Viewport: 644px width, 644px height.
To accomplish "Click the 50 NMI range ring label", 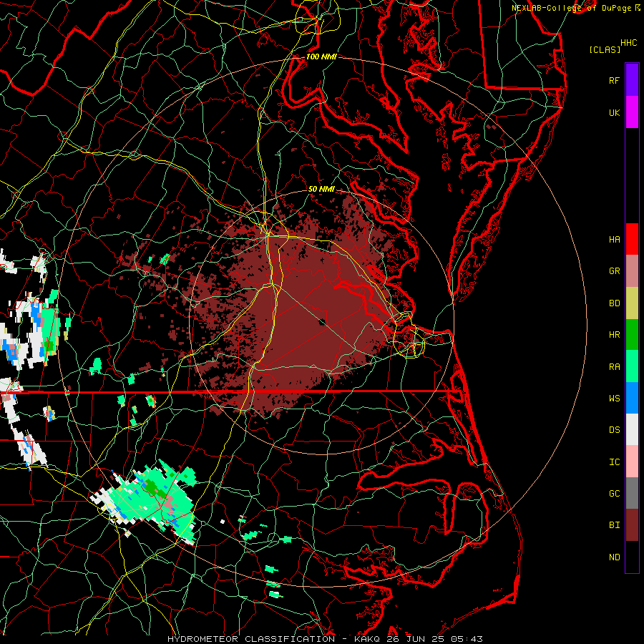I will tap(321, 189).
